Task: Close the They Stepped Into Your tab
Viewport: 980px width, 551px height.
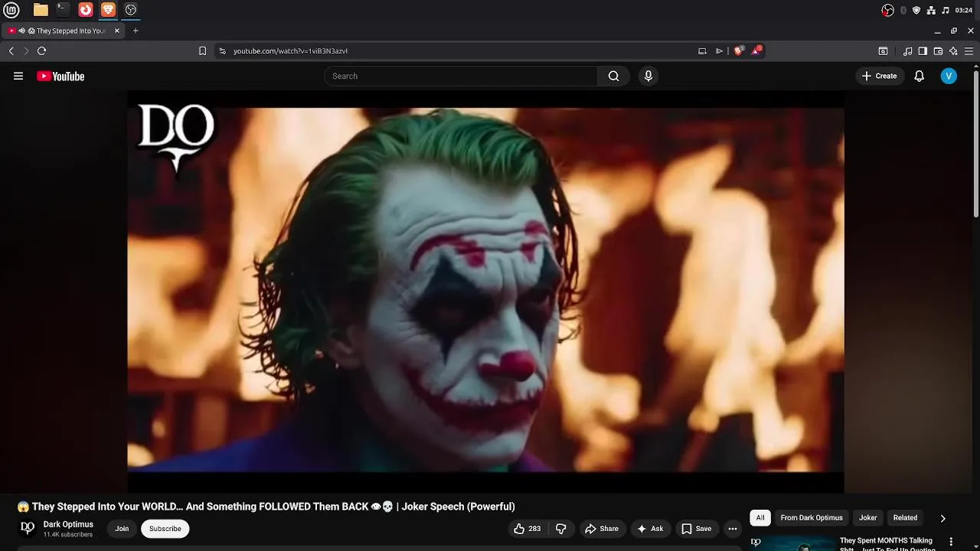Action: coord(117,31)
